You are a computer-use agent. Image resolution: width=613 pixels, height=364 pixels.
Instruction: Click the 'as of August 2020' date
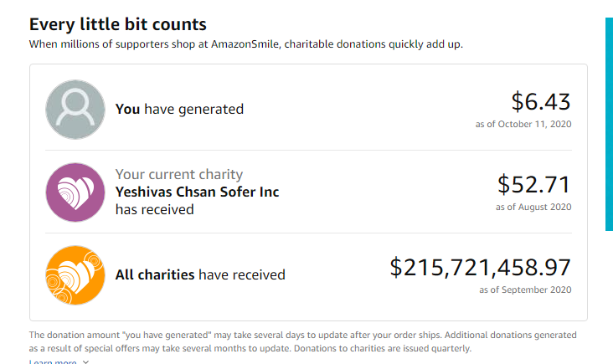[533, 207]
